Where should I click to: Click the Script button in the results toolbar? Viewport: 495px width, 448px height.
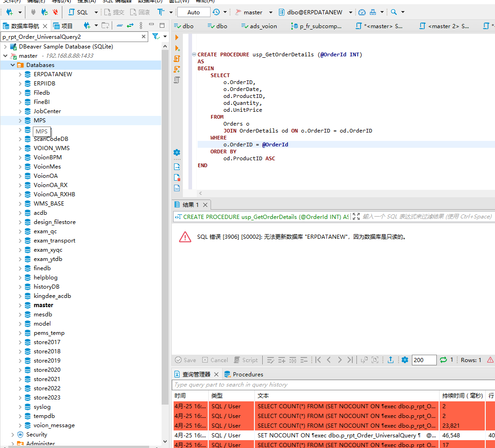tap(246, 360)
